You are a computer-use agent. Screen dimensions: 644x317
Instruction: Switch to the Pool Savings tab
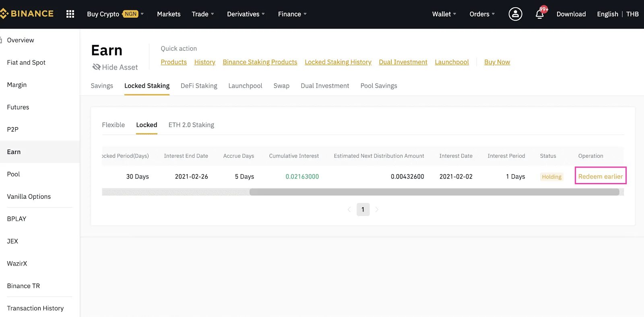[379, 86]
